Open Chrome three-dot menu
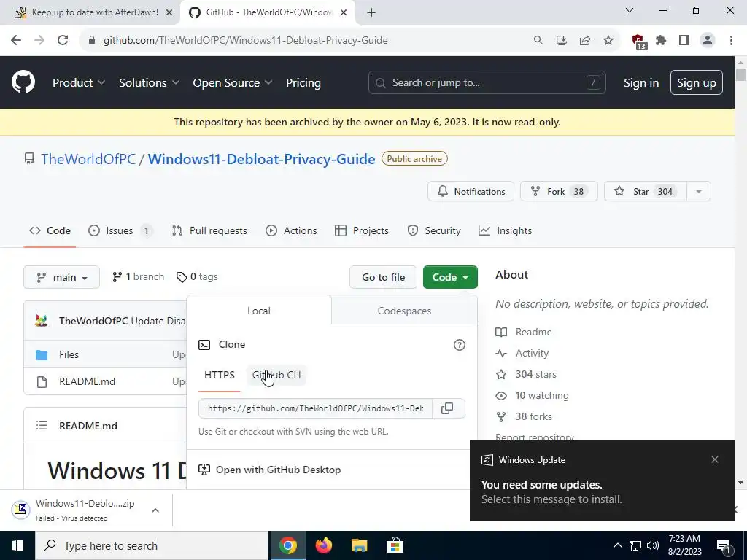 click(731, 41)
